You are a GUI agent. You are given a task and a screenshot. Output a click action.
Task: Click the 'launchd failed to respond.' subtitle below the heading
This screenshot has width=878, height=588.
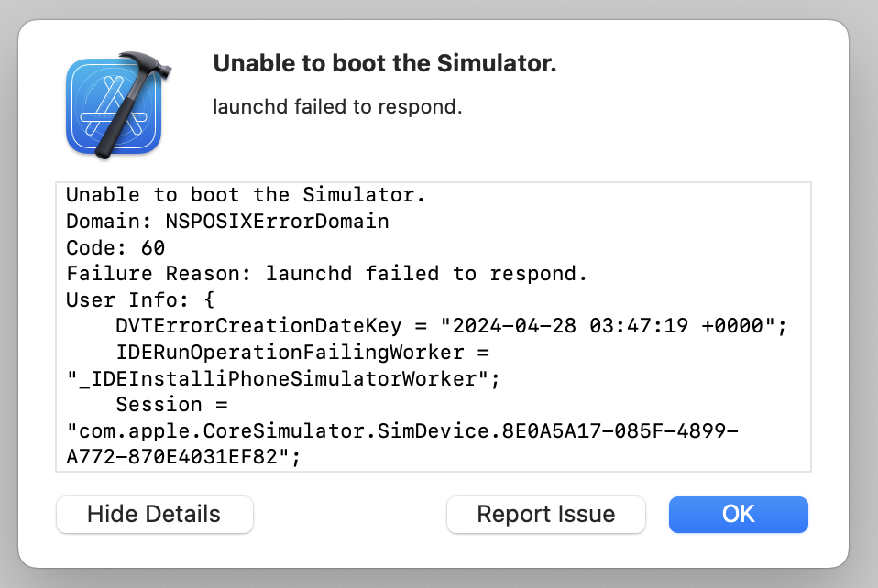tap(337, 106)
